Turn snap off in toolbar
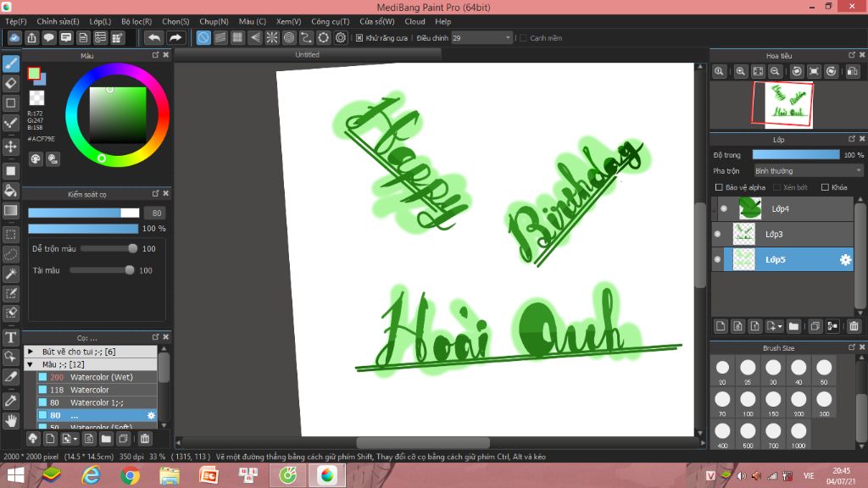The width and height of the screenshot is (868, 488). tap(203, 37)
